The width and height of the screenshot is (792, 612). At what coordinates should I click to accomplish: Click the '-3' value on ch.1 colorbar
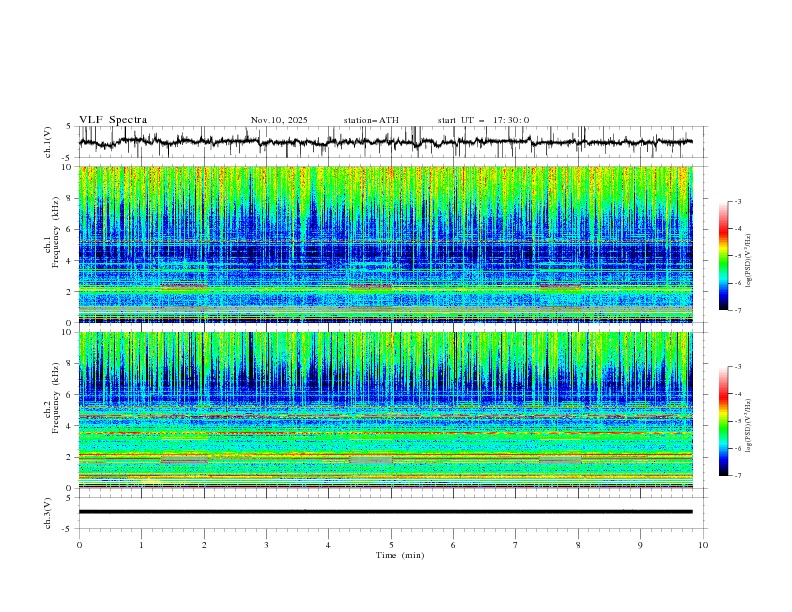pyautogui.click(x=738, y=201)
